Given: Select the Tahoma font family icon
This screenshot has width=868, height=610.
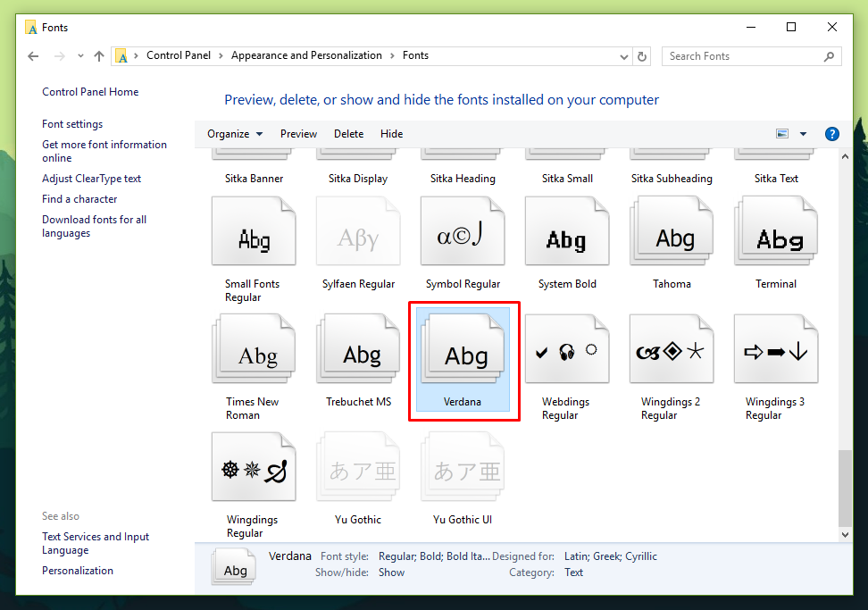Looking at the screenshot, I should click(x=672, y=232).
